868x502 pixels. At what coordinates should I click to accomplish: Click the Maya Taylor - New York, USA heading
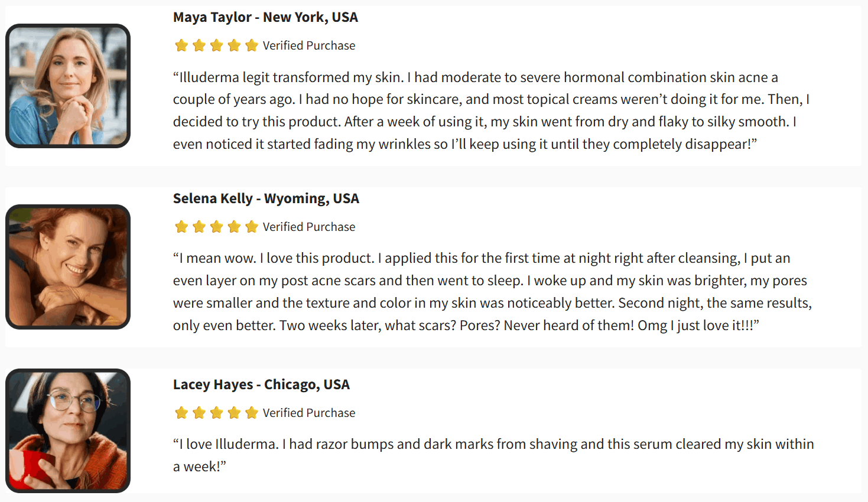[x=265, y=17]
